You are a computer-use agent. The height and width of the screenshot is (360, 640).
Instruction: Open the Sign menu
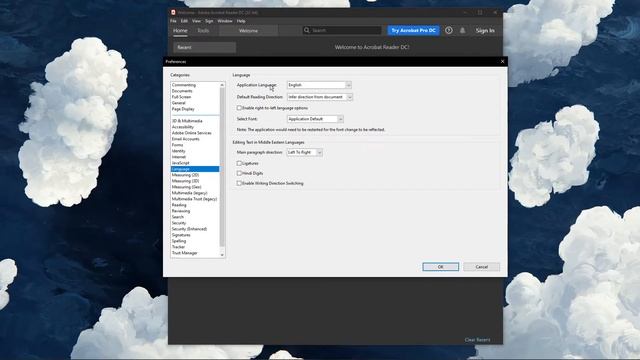(x=209, y=21)
